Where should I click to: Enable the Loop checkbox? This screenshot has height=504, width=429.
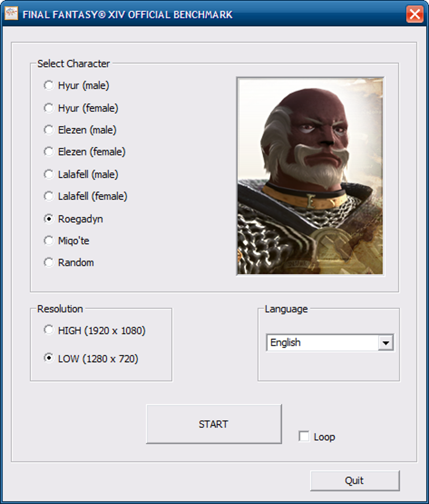pos(304,437)
